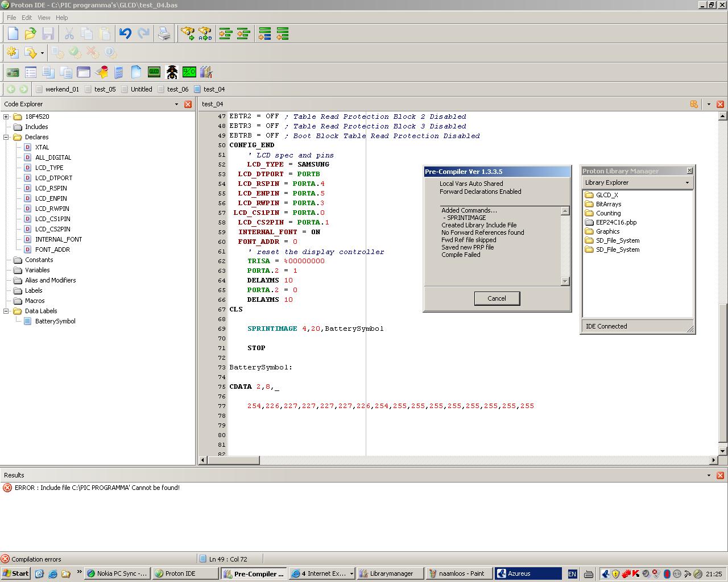Click Find and Replace A→B binoculars icon
The image size is (728, 582).
point(205,34)
